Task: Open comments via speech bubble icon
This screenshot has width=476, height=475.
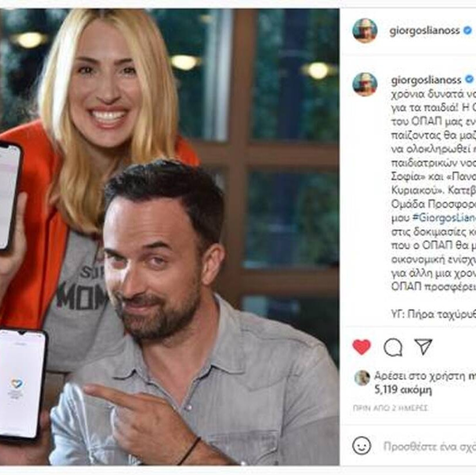Action: pos(393,347)
